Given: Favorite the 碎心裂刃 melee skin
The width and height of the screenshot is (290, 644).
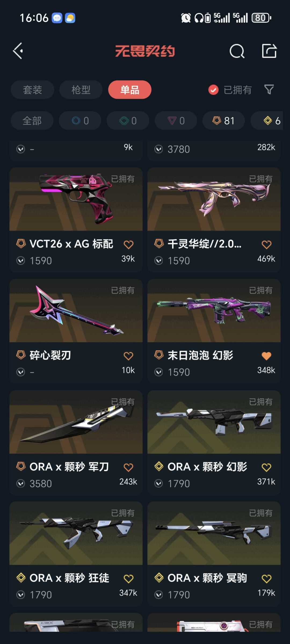Looking at the screenshot, I should pos(128,356).
